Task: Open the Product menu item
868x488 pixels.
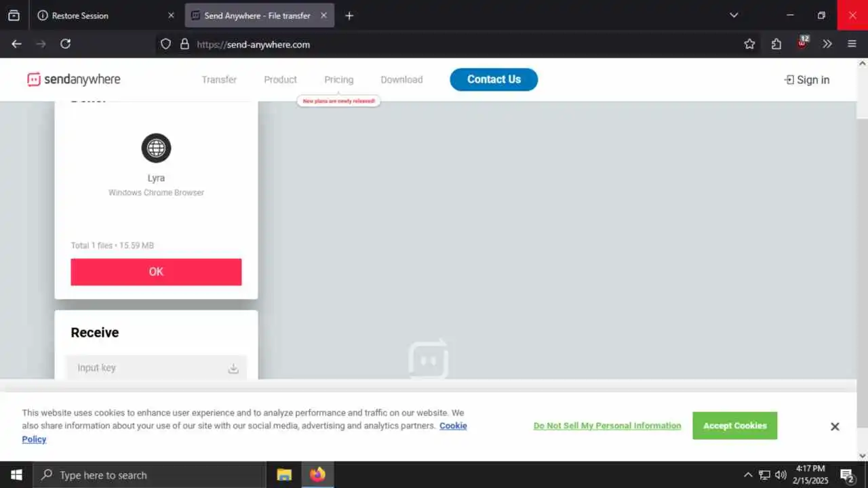Action: pos(280,79)
